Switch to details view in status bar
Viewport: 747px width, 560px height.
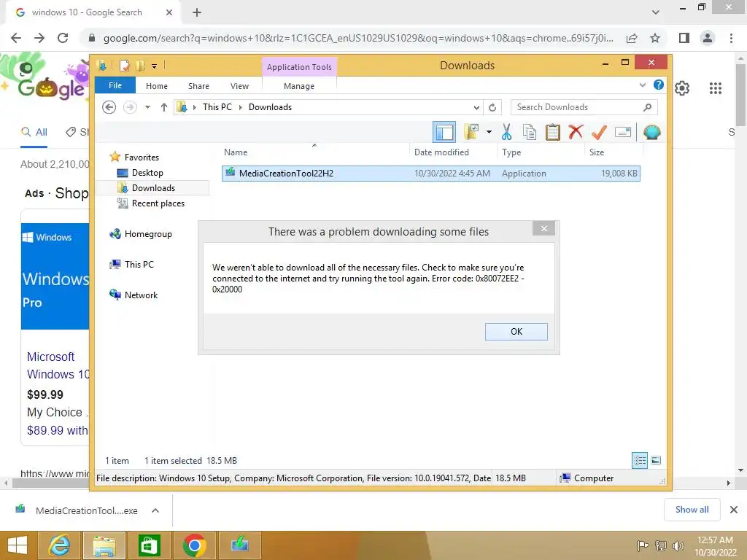point(639,461)
